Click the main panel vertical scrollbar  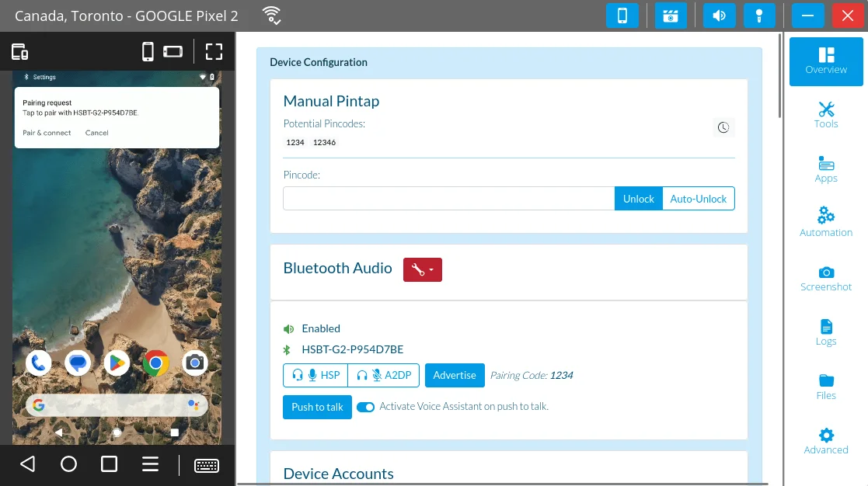point(780,76)
